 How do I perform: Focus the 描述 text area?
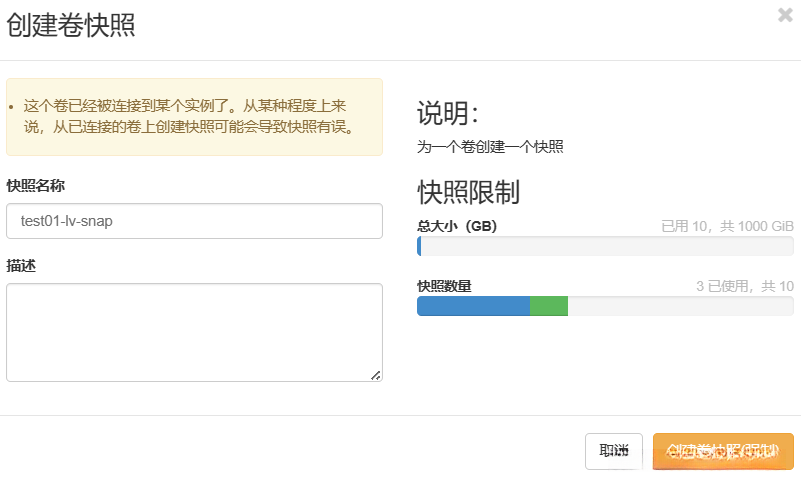click(x=194, y=332)
